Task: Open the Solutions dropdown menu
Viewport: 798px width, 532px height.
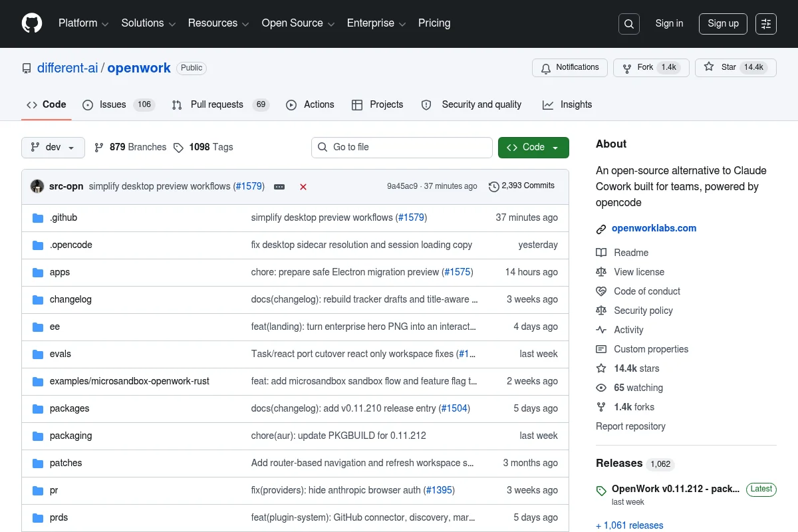Action: click(148, 23)
